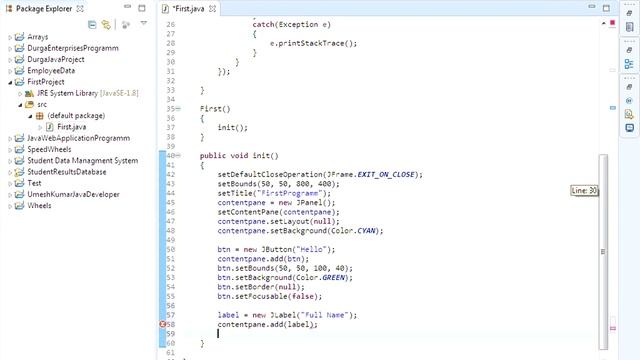Open the Javadoc minimized view
The width and height of the screenshot is (640, 360).
coord(629,100)
